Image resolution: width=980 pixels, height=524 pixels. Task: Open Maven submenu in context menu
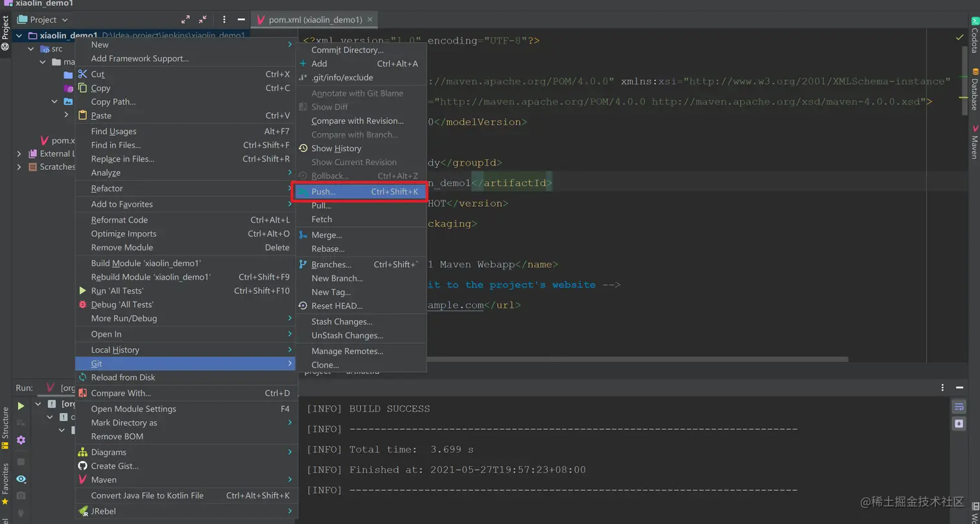pos(185,480)
